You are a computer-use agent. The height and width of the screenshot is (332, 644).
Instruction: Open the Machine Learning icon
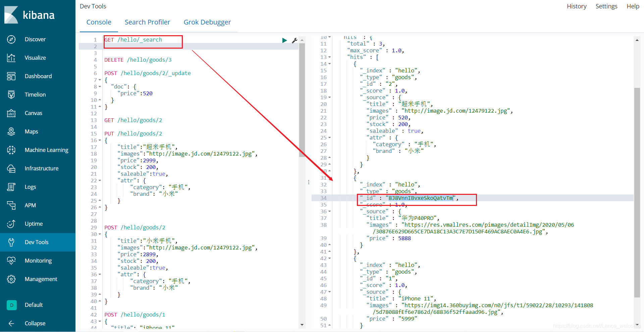pos(11,150)
